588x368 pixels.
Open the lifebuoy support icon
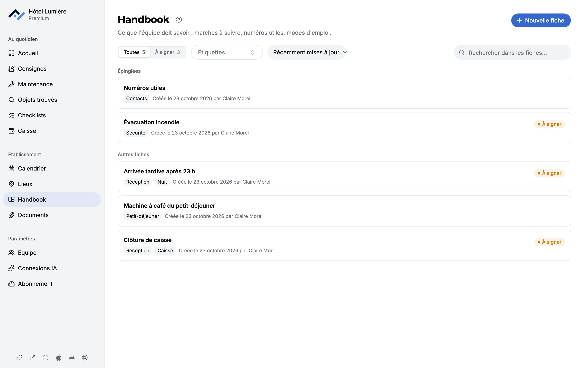(x=85, y=358)
